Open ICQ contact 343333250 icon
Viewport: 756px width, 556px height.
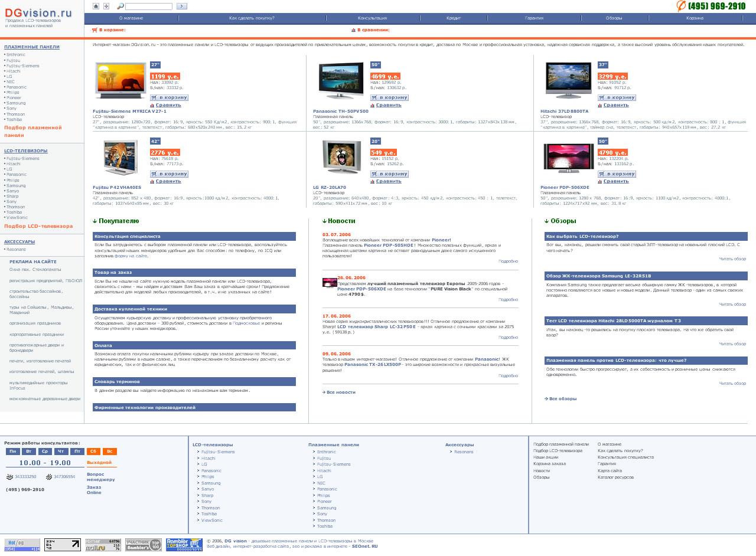coord(9,476)
